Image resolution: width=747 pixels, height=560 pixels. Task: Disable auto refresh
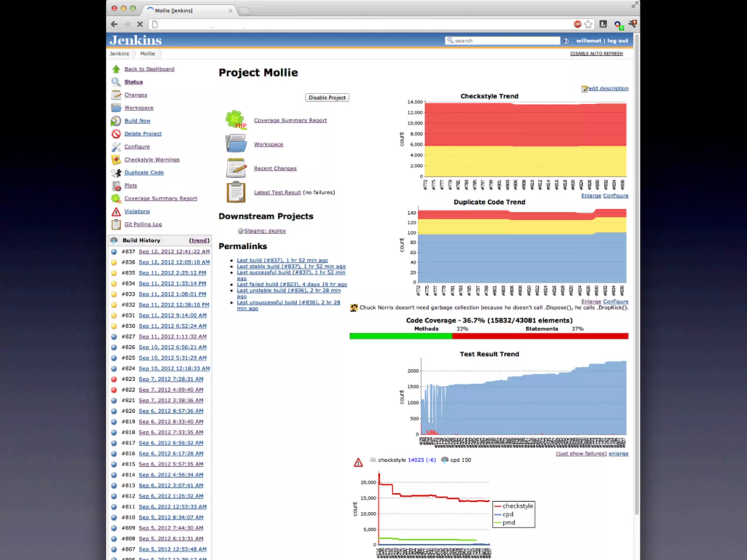(x=596, y=54)
